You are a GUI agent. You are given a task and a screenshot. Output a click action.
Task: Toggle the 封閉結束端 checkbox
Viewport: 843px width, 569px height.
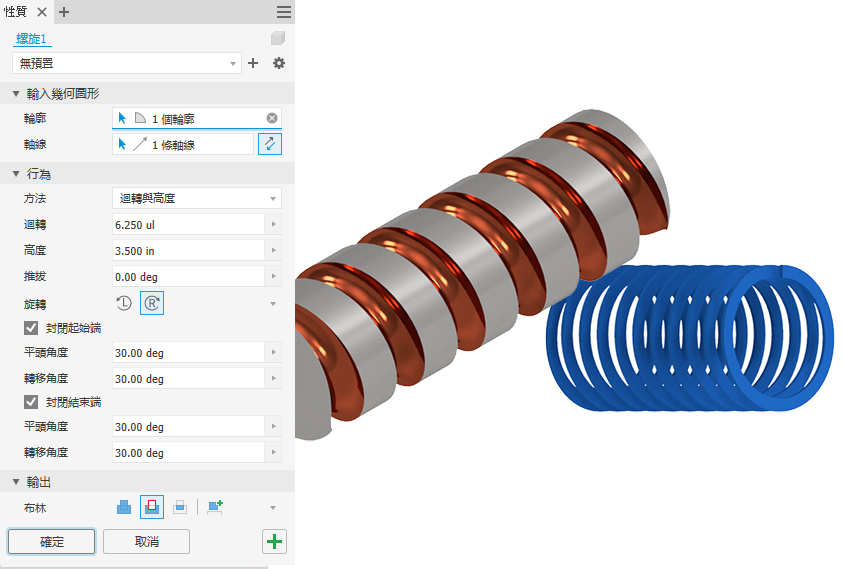coord(31,402)
